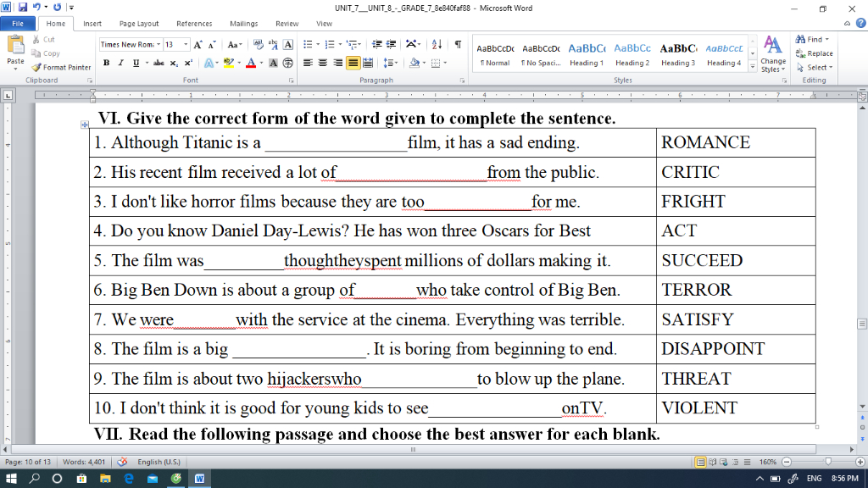This screenshot has height=488, width=868.
Task: Click the table move handle
Action: pyautogui.click(x=85, y=125)
